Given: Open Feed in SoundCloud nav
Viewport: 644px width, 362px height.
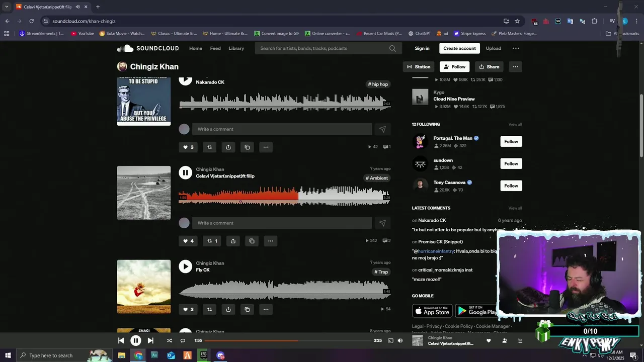Looking at the screenshot, I should click(x=215, y=48).
